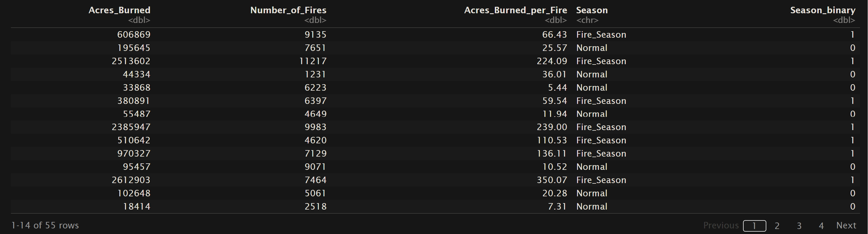The height and width of the screenshot is (234, 868).
Task: Click the Number_of_Fires cell 1231
Action: pyautogui.click(x=315, y=74)
